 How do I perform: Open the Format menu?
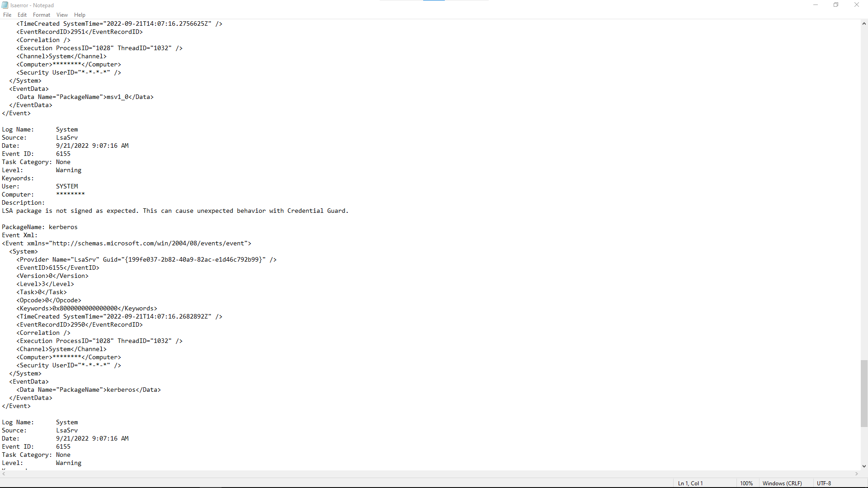pos(41,15)
